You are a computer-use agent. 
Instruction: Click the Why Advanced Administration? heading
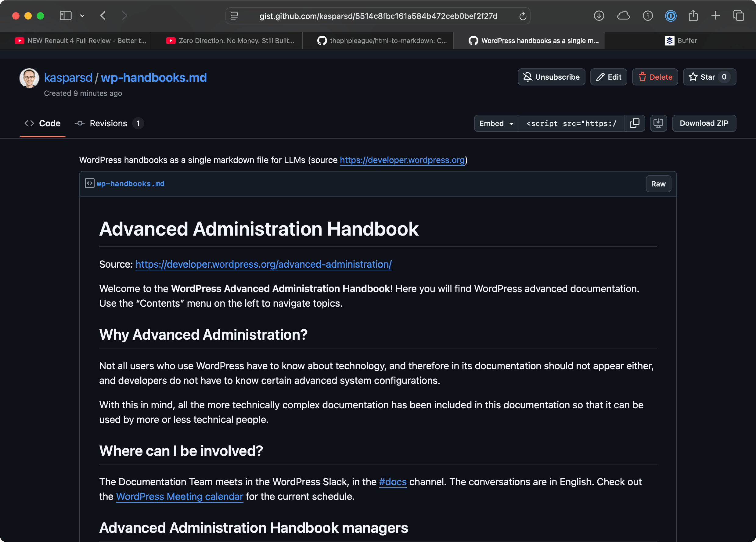pyautogui.click(x=203, y=334)
